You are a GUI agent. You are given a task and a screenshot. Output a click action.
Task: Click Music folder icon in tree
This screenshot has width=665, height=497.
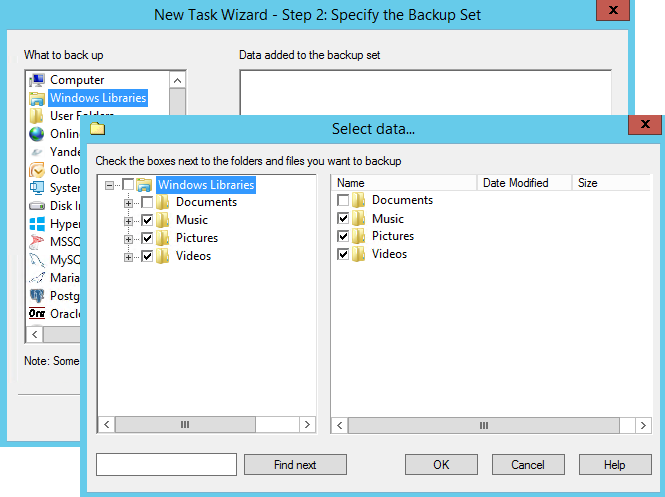pos(163,220)
